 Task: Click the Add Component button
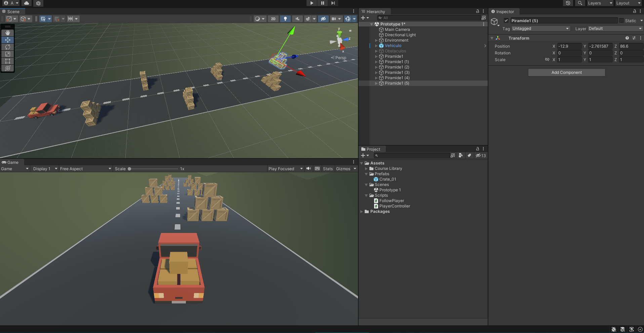point(566,73)
